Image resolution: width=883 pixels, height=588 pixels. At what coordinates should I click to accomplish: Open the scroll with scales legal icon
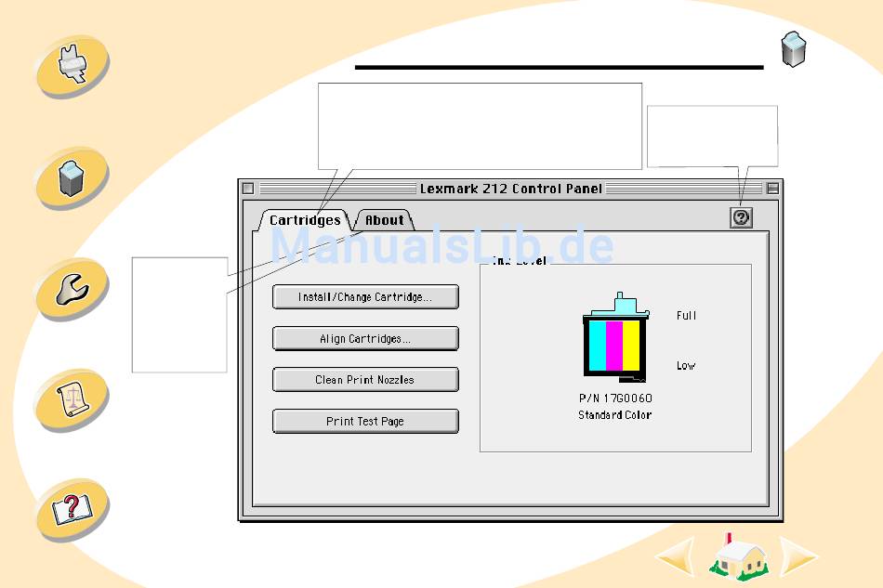[72, 399]
